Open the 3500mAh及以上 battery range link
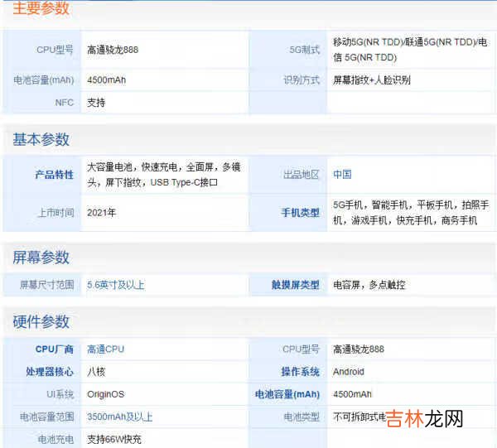497x448 pixels. [119, 417]
